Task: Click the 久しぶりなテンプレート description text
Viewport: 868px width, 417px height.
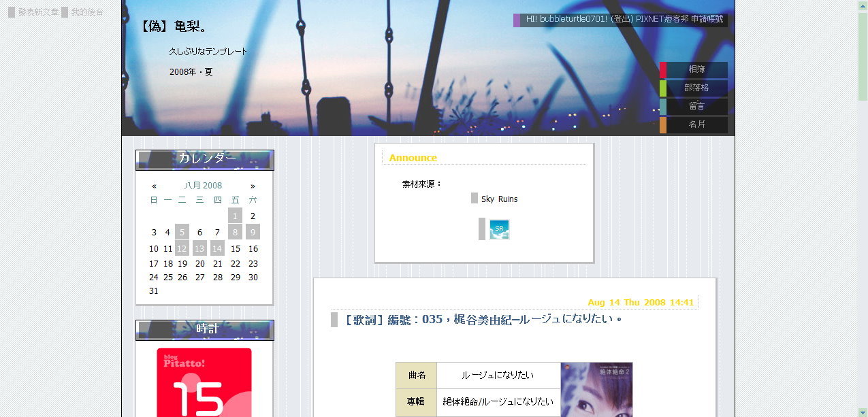Action: pyautogui.click(x=208, y=52)
